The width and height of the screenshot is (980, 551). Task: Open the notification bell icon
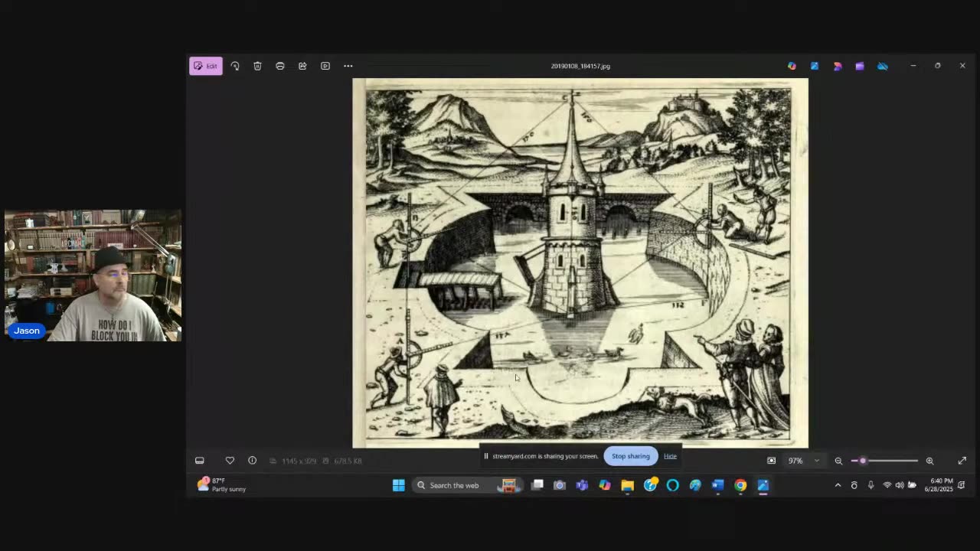coord(962,485)
